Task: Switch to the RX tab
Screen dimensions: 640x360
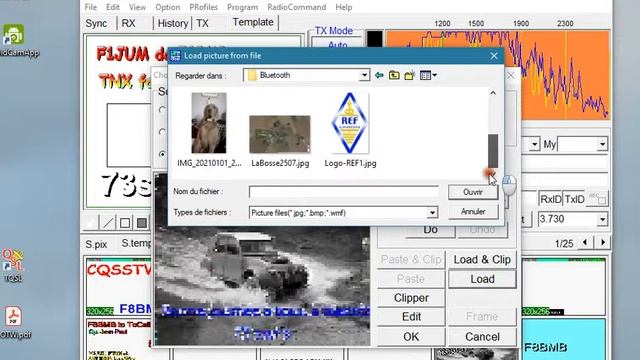Action: [x=128, y=23]
